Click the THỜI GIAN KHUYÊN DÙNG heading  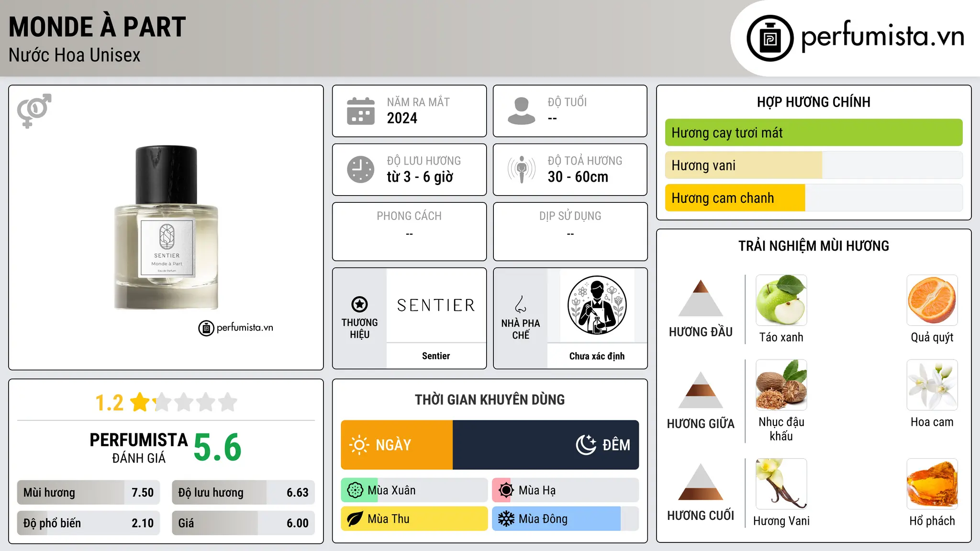pyautogui.click(x=490, y=399)
